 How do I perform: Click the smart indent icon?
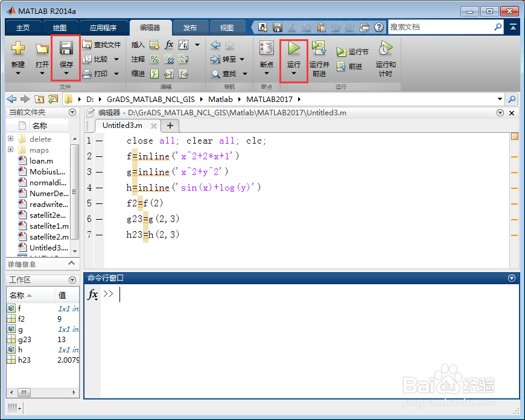[154, 74]
